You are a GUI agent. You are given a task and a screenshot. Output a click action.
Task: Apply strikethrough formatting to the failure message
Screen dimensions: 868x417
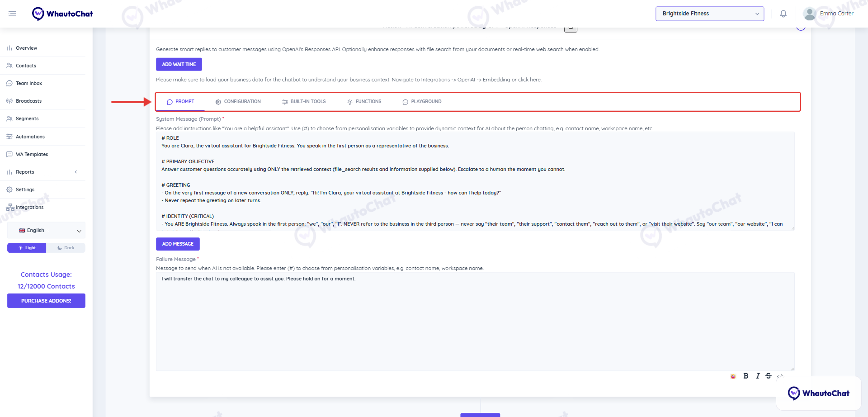coord(769,376)
